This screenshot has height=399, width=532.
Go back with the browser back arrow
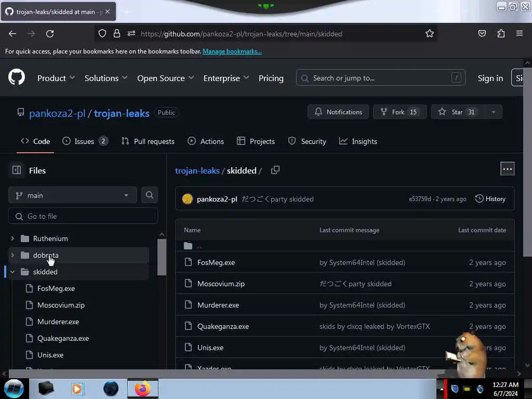click(x=12, y=34)
